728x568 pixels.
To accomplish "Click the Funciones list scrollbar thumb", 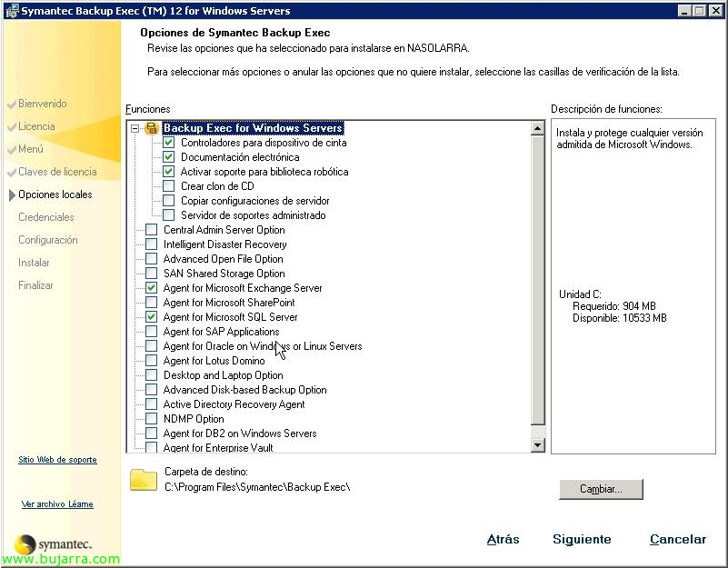I will tap(538, 280).
